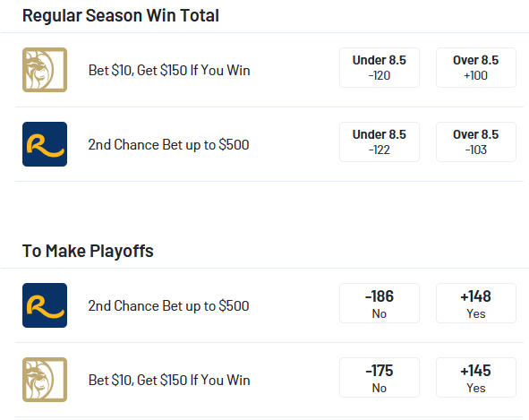Select the -175 No playoffs option
This screenshot has width=529, height=420.
380,377
